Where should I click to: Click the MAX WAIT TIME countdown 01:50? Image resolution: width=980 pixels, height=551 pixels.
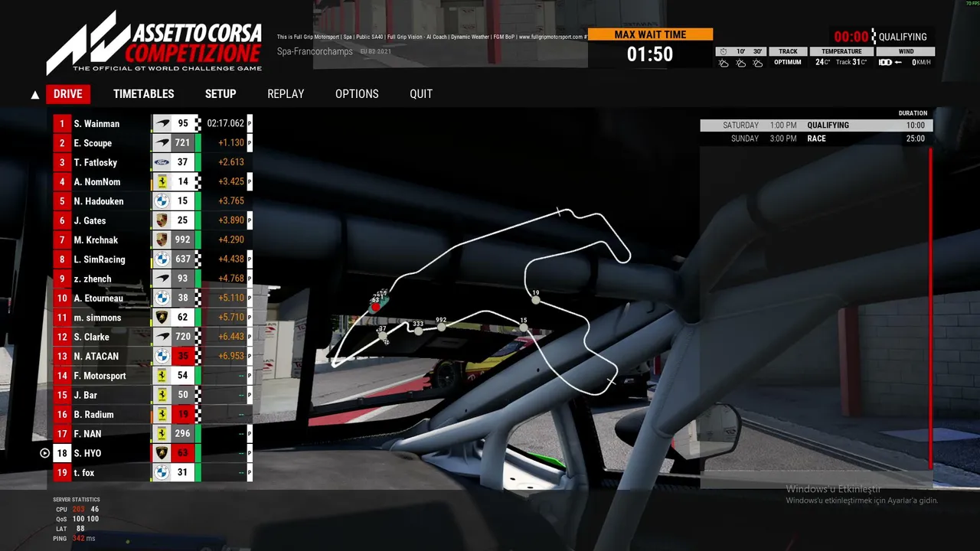pyautogui.click(x=650, y=54)
